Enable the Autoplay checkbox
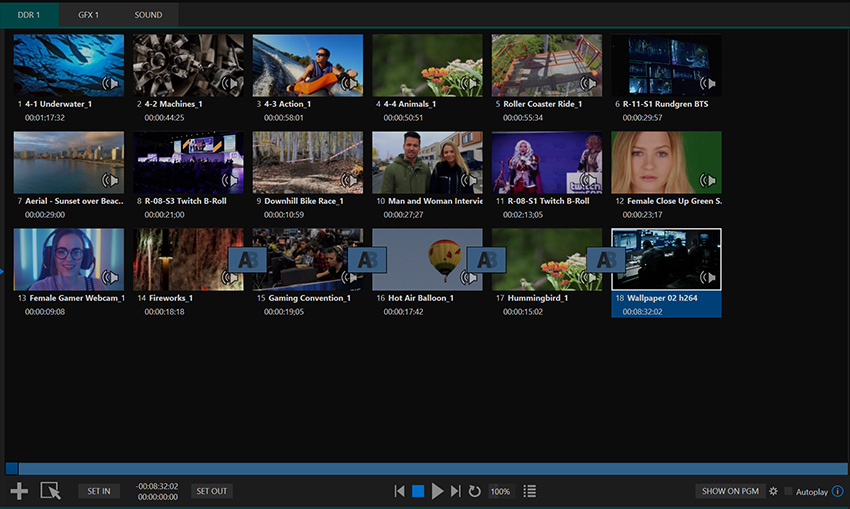The height and width of the screenshot is (509, 850). click(x=789, y=491)
